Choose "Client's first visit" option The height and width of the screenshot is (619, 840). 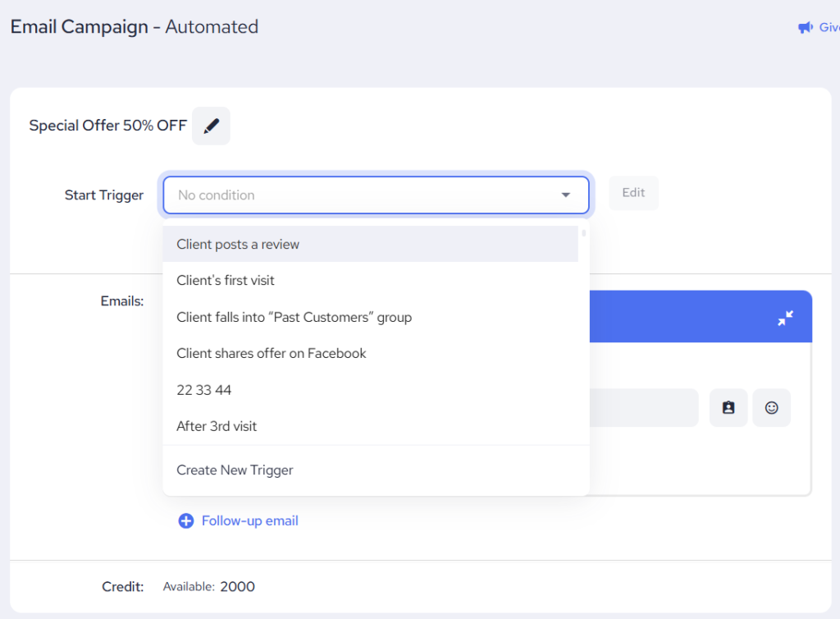coord(226,281)
